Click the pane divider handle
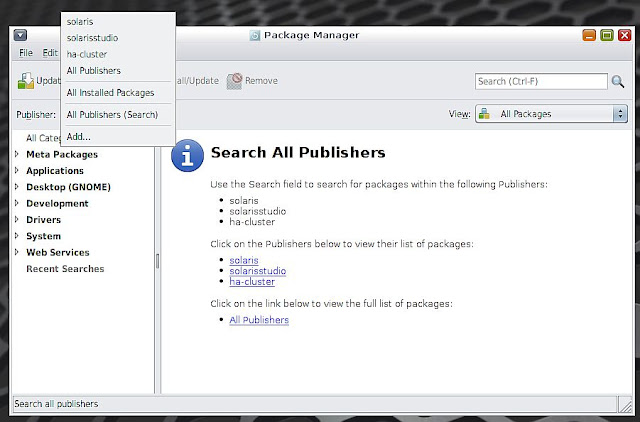The height and width of the screenshot is (422, 640). point(158,261)
